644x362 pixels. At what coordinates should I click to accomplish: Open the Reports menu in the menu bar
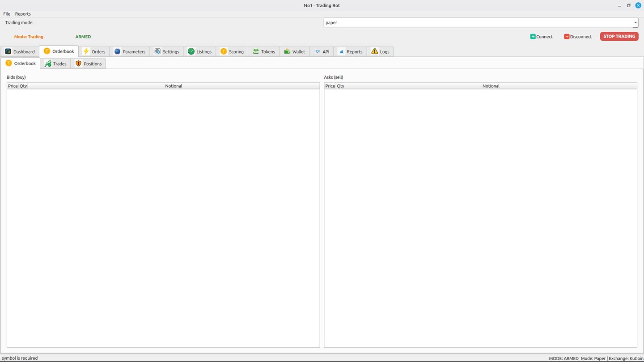pos(23,14)
